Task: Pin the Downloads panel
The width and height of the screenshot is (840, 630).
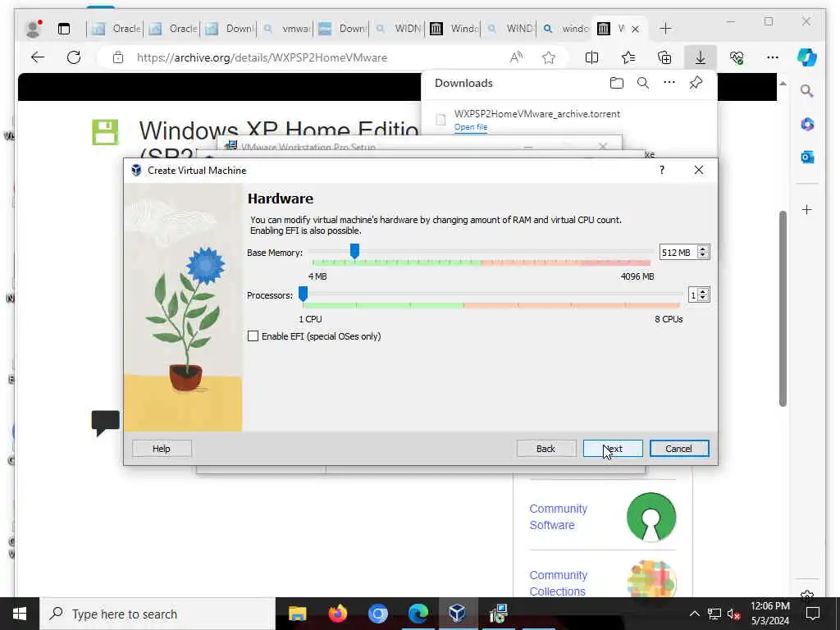Action: point(696,83)
